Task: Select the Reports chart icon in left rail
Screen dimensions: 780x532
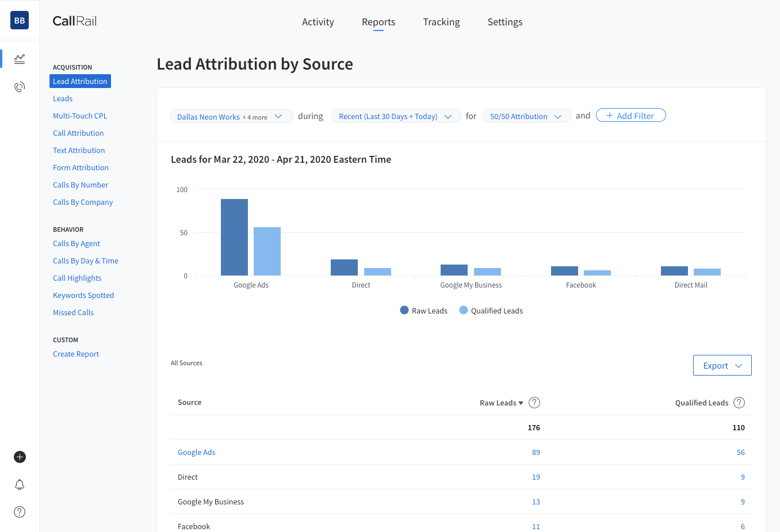Action: point(19,59)
